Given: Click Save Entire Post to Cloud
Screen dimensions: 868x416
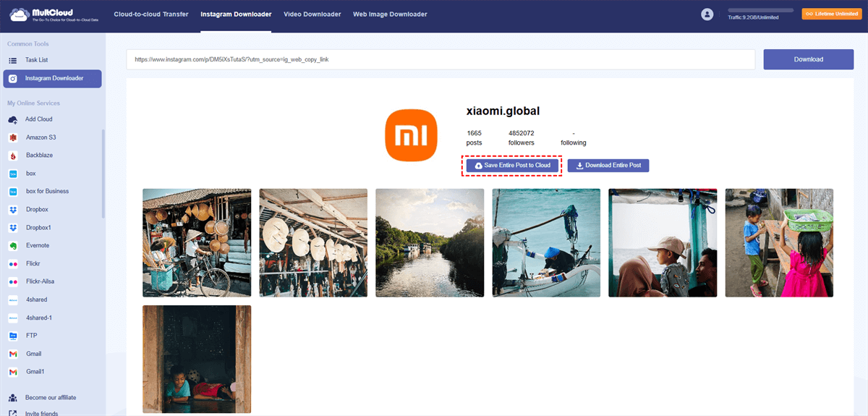Looking at the screenshot, I should click(512, 166).
